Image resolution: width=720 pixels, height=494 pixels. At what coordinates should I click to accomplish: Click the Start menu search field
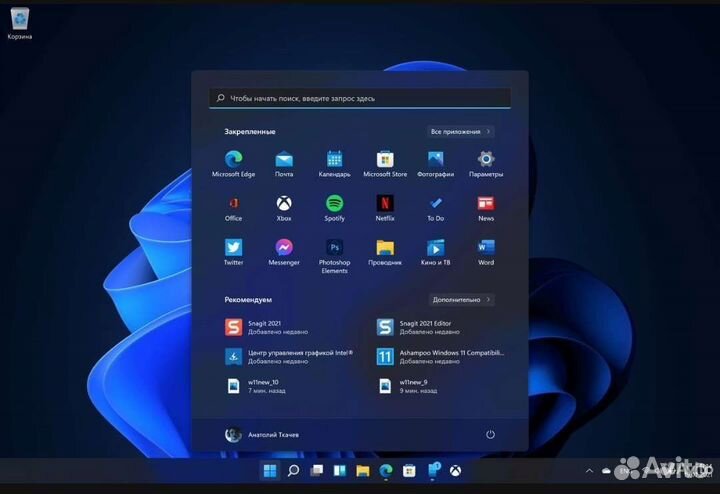coord(360,98)
